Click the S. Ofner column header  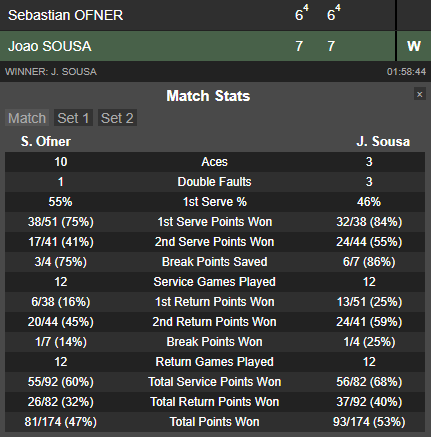46,141
